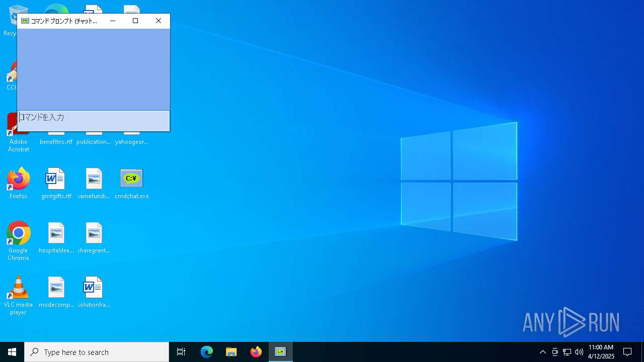Click the yahoogeor... file label
644x362 pixels.
pos(131,142)
